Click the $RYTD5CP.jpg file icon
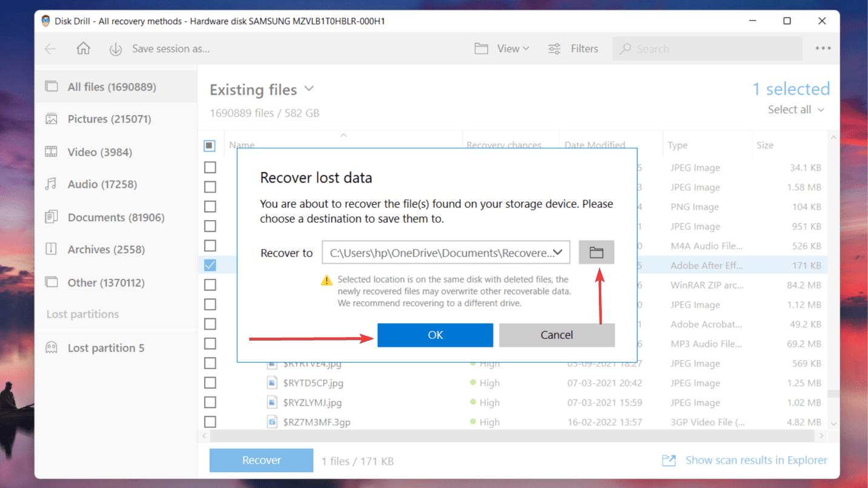The image size is (868, 488). 272,383
